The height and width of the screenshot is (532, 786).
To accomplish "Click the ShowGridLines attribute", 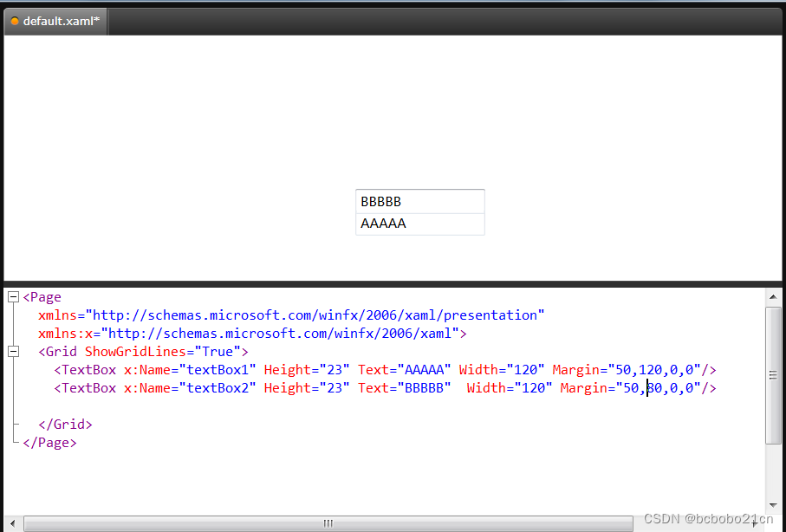I will click(x=135, y=352).
